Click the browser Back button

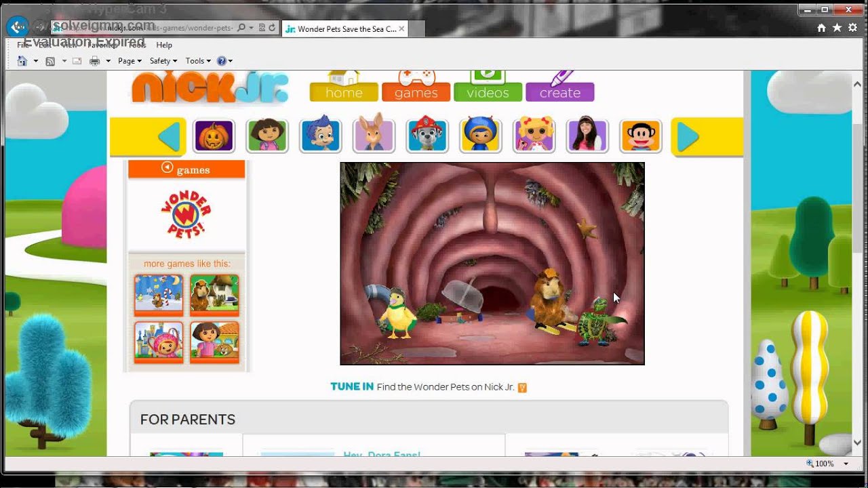pyautogui.click(x=18, y=27)
